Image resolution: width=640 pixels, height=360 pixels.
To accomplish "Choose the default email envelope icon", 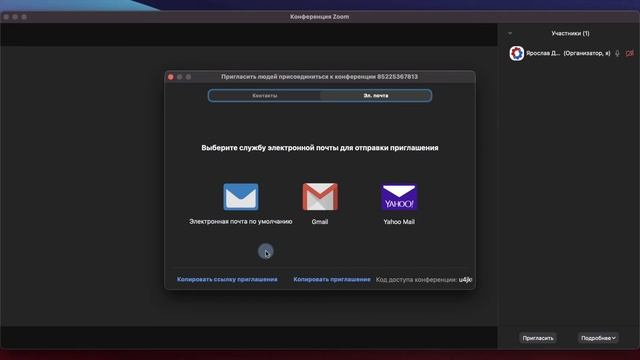I will click(241, 197).
